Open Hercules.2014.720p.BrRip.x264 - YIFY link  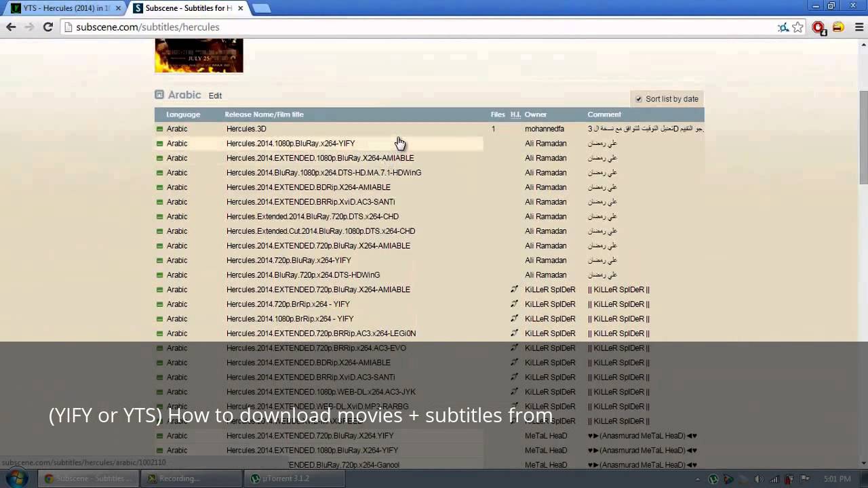click(x=288, y=304)
